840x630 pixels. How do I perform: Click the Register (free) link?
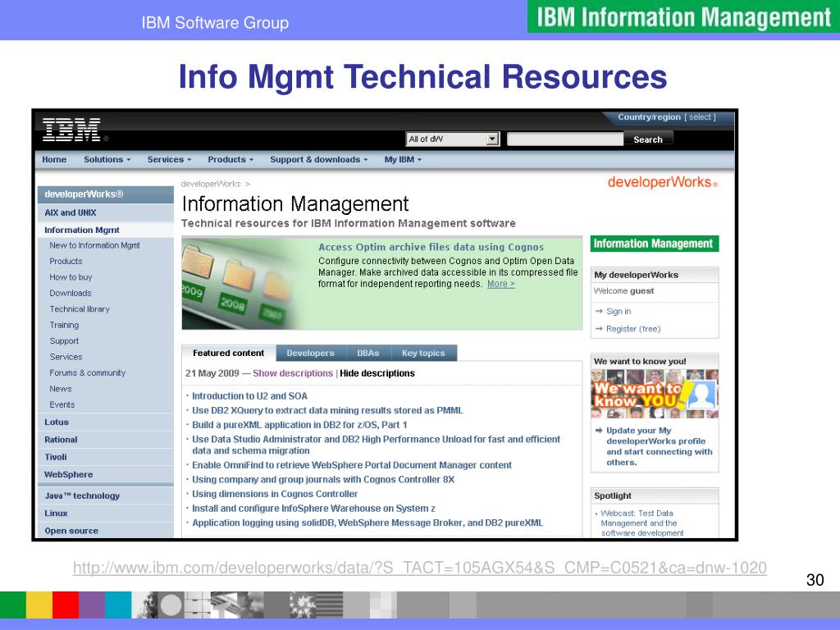633,329
